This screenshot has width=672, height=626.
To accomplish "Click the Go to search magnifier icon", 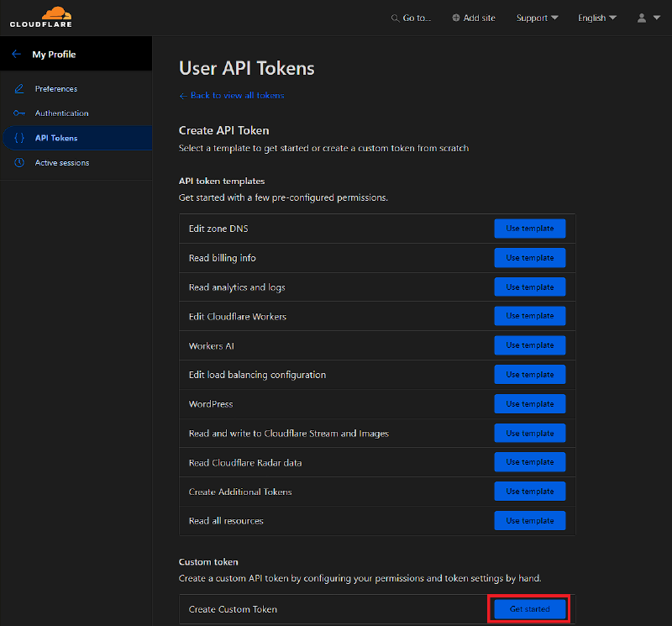I will pos(396,18).
